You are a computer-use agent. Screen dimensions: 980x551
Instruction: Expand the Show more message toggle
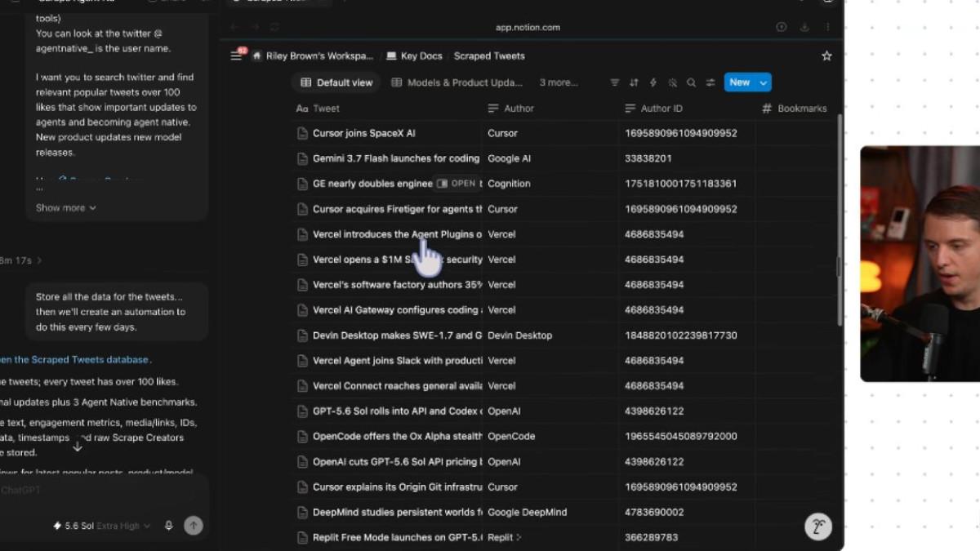(x=66, y=208)
